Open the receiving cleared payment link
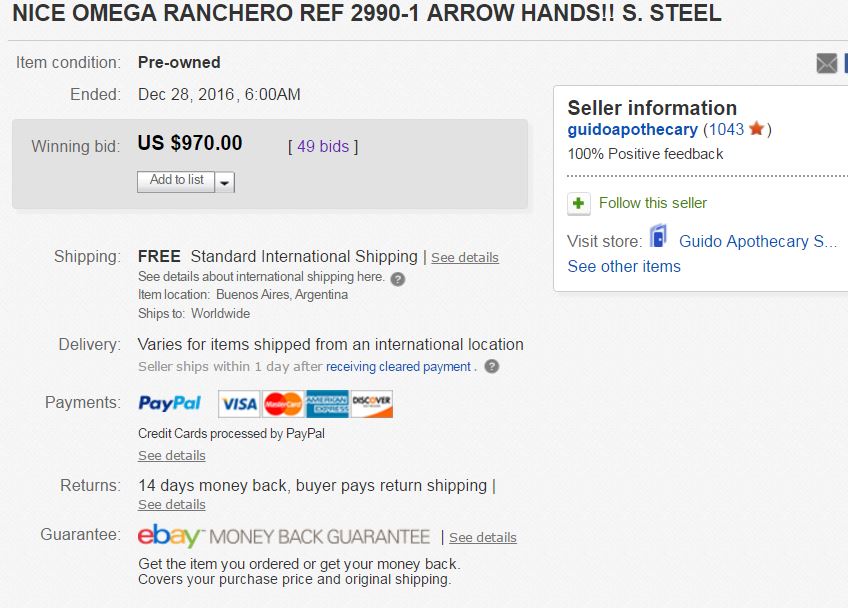Viewport: 848px width, 608px height. tap(398, 367)
